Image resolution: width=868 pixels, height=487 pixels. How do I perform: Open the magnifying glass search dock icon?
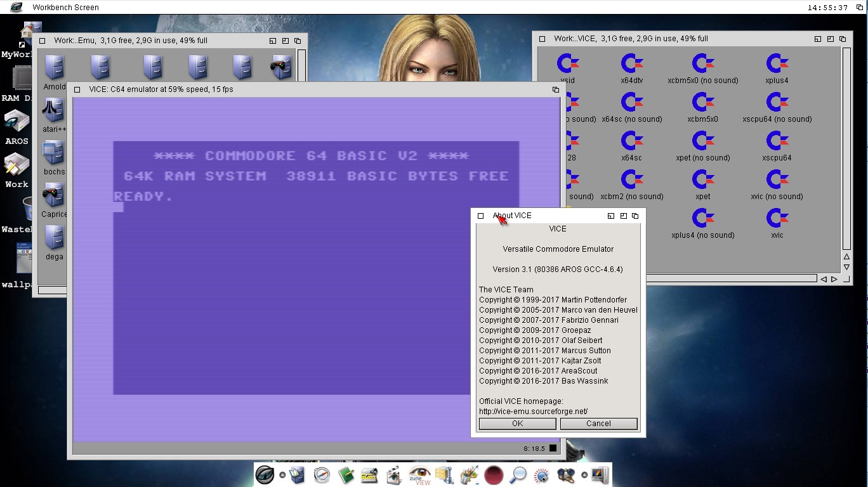click(x=518, y=474)
